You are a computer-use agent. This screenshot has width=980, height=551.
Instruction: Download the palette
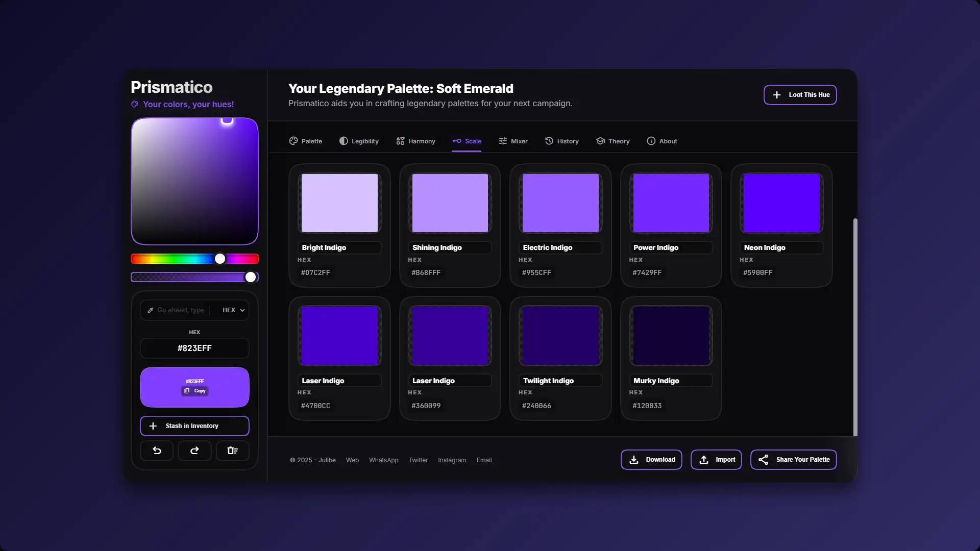point(651,460)
